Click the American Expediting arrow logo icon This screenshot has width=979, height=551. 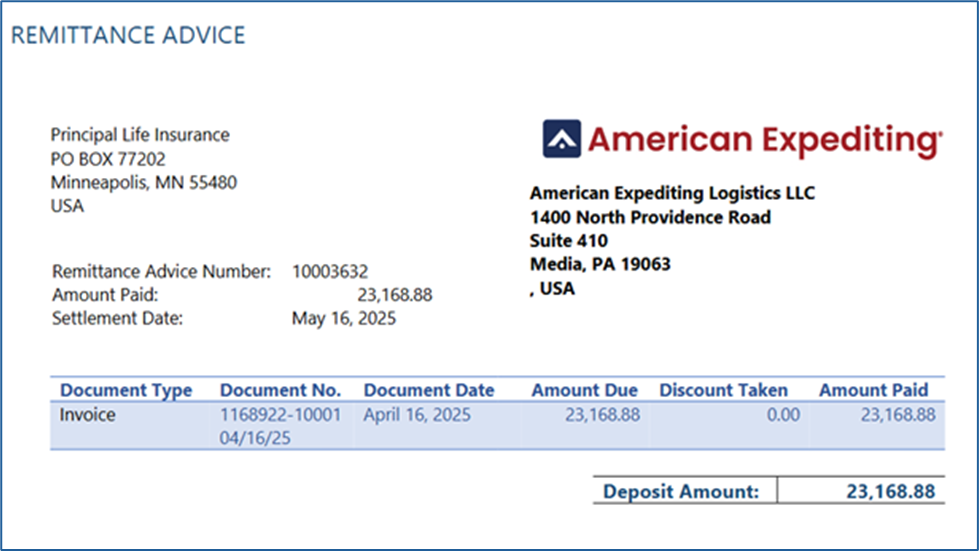click(x=561, y=139)
